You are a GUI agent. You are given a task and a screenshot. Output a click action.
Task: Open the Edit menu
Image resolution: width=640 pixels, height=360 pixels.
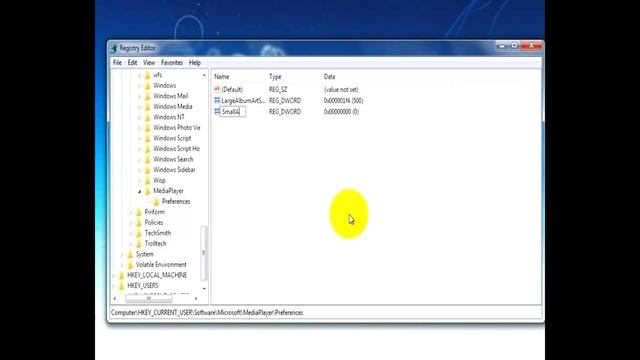coord(132,63)
